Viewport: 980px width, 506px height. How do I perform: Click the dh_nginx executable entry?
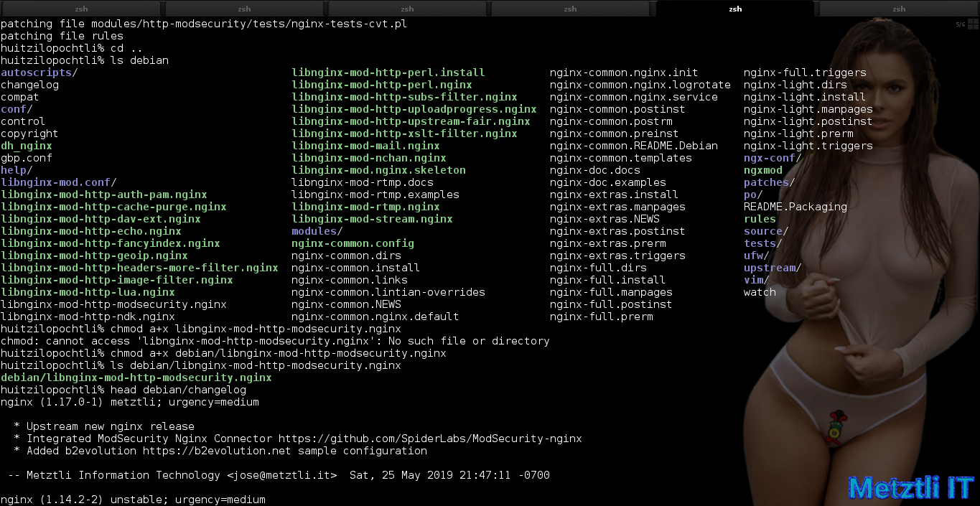[27, 146]
